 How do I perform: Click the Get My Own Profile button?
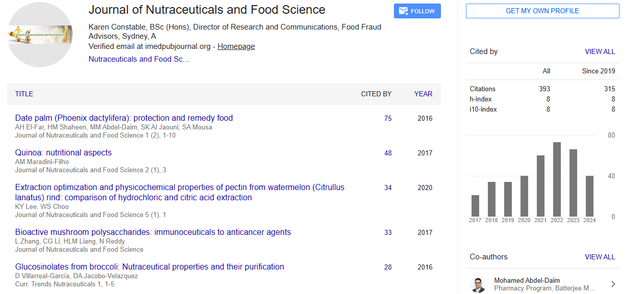[542, 11]
